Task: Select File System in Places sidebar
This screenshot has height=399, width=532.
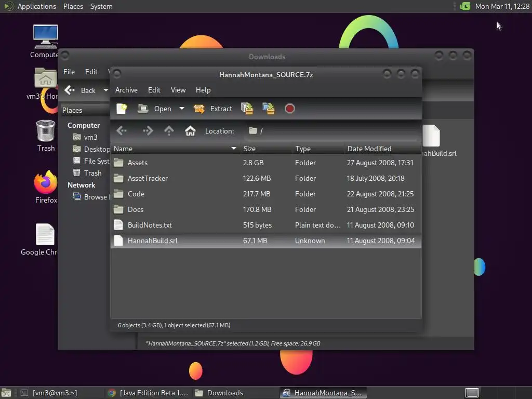Action: pos(91,161)
